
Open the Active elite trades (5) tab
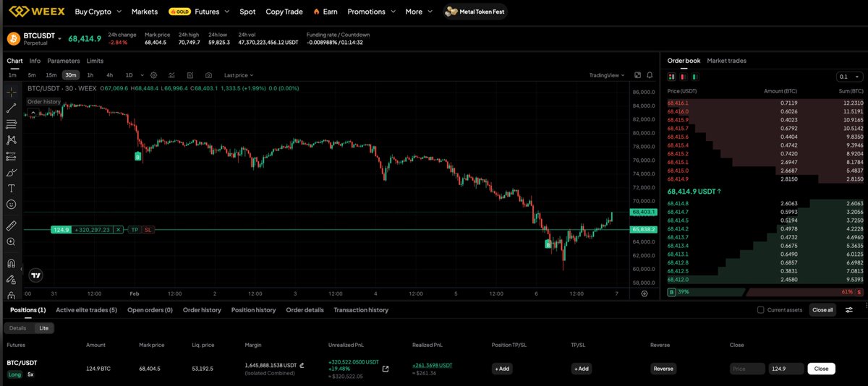coord(86,310)
